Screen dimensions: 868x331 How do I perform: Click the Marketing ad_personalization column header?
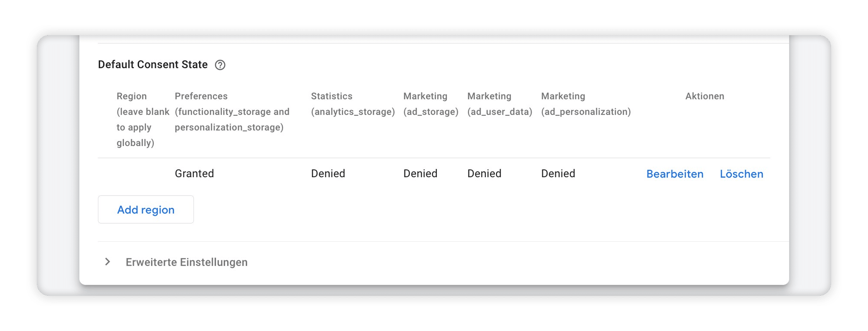coord(586,104)
